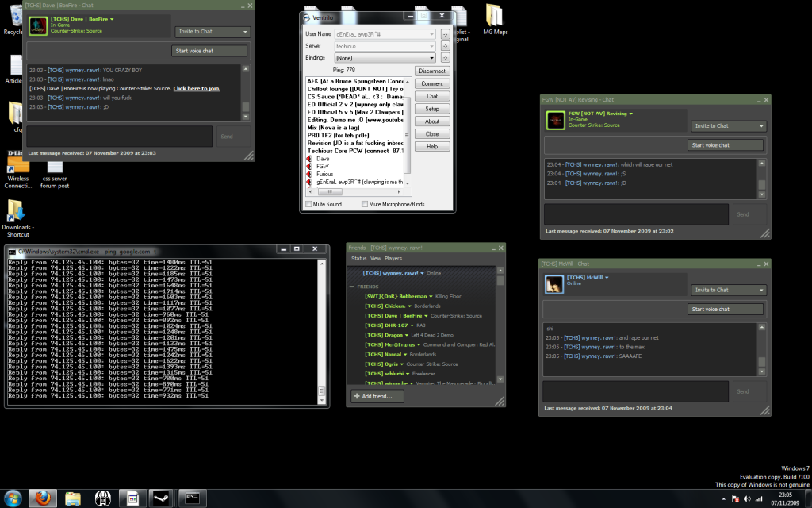Click the speaker icon beside Furious in Ventrilo
Viewport: 812px width, 508px height.
tap(309, 174)
